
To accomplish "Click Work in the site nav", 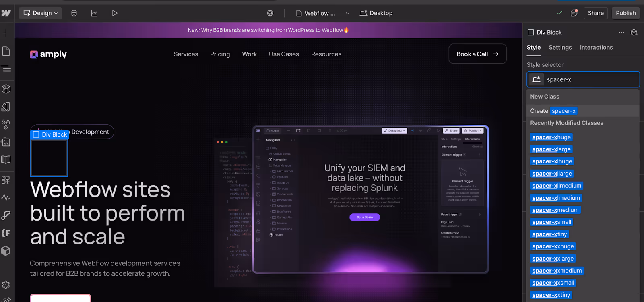I will (x=250, y=54).
